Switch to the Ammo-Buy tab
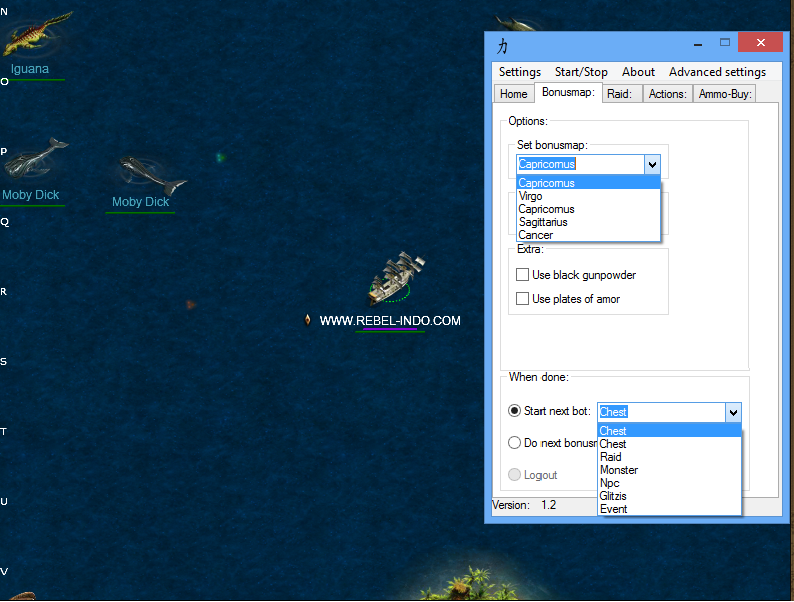Screen dimensions: 794x602 pos(725,94)
